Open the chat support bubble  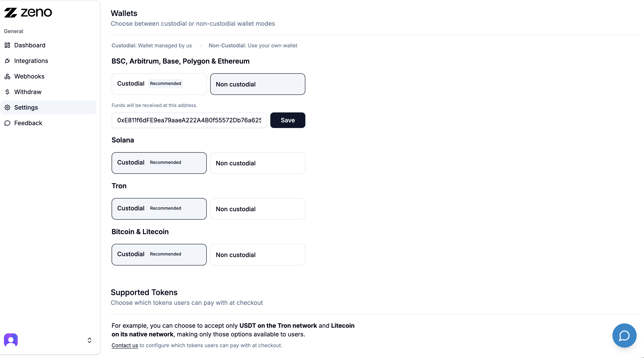click(x=624, y=335)
